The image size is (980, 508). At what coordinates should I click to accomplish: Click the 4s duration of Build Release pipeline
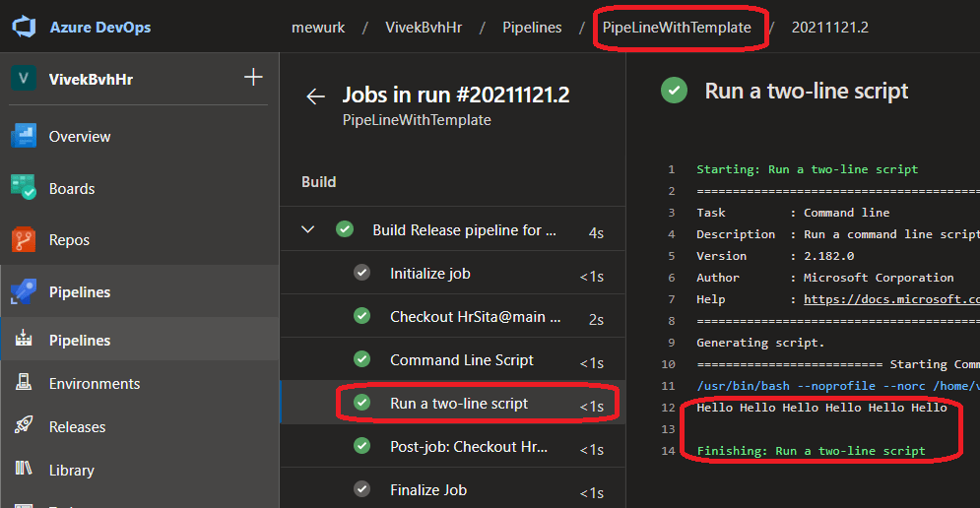pyautogui.click(x=596, y=232)
